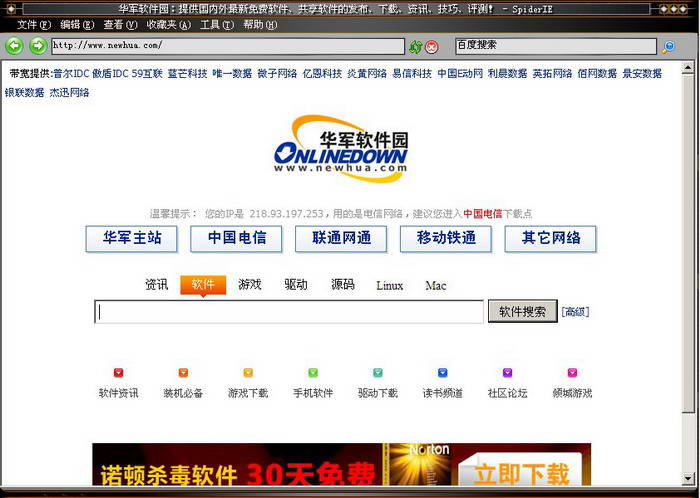Image resolution: width=700 pixels, height=498 pixels.
Task: Go back with the green back arrow
Action: tap(14, 46)
